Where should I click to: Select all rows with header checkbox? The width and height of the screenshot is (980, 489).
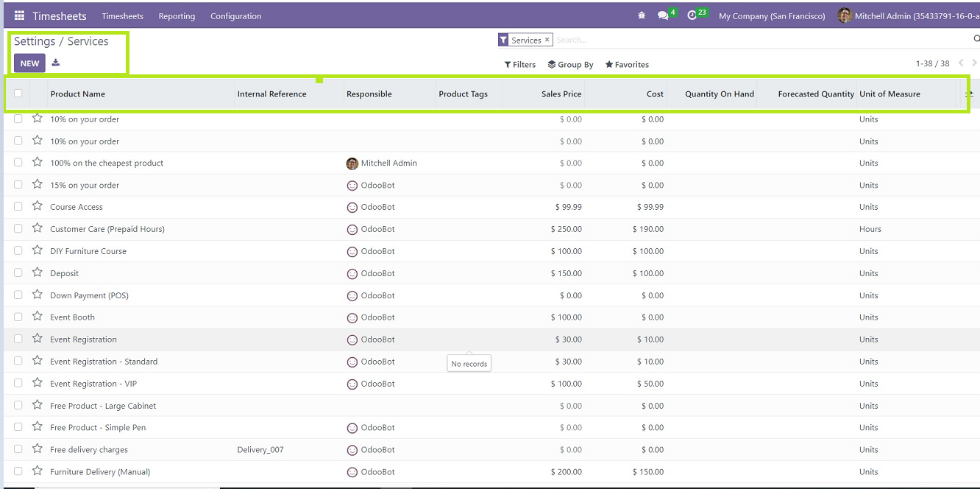coord(18,94)
